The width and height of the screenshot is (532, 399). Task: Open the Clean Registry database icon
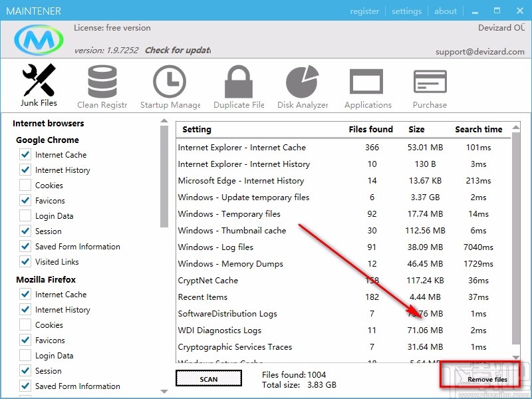point(102,82)
